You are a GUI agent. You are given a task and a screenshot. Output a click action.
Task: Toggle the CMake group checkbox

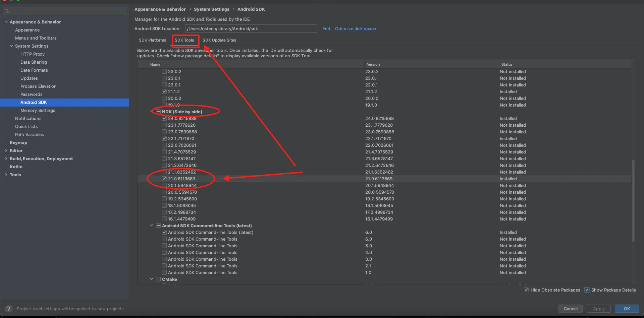pyautogui.click(x=158, y=279)
